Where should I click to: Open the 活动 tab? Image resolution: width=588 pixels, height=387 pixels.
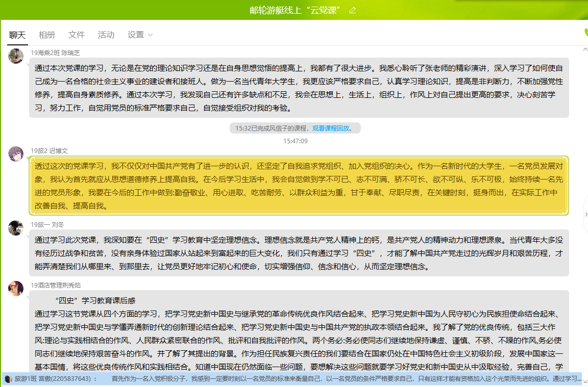[x=106, y=35]
